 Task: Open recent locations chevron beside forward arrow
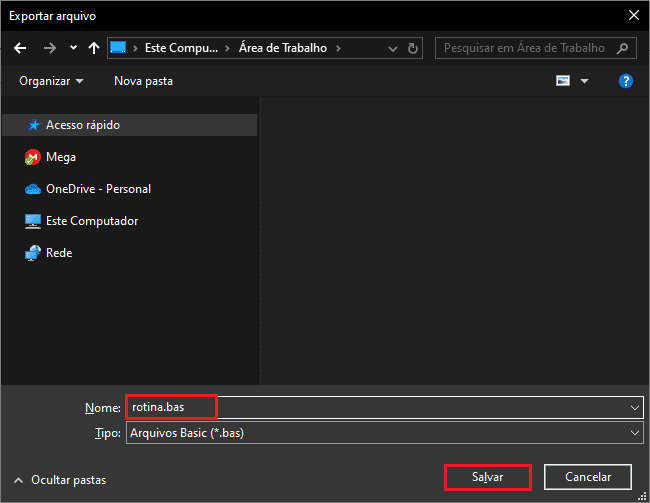(x=73, y=48)
